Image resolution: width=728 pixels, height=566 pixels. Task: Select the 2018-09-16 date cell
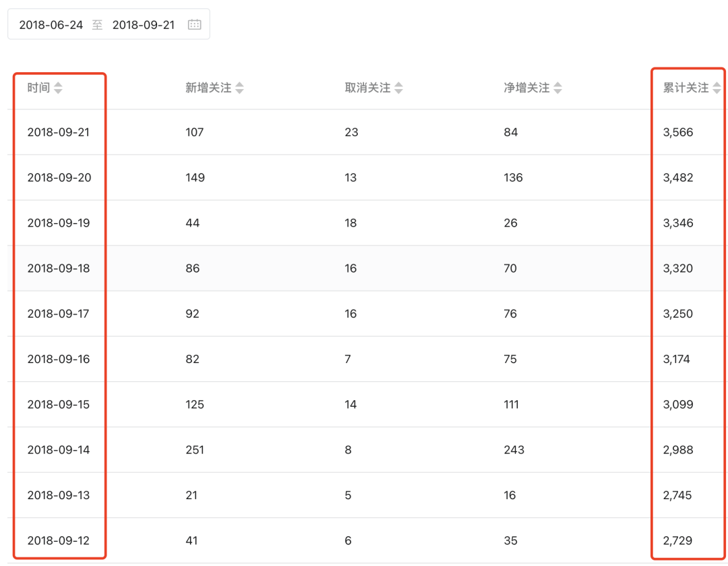(59, 359)
